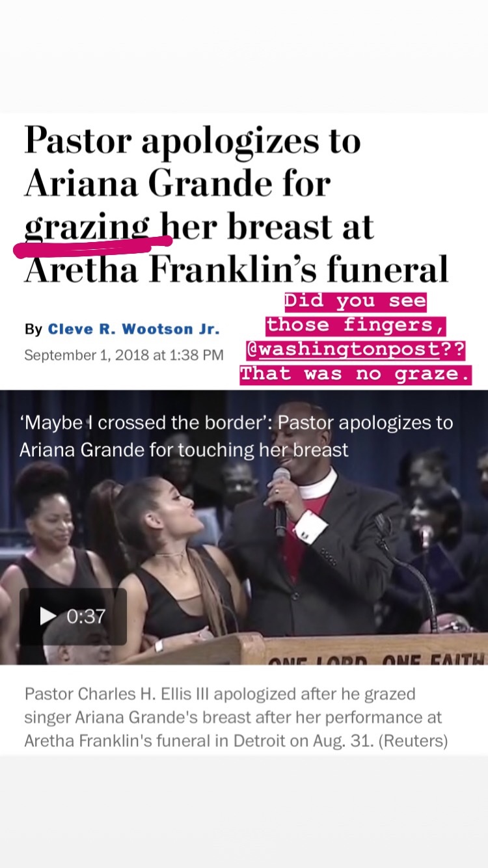
Task: Tap the @washingtonpost mention
Action: 342,349
